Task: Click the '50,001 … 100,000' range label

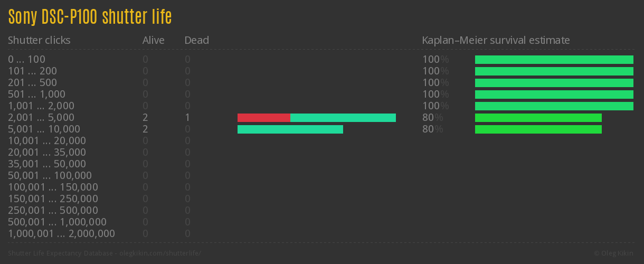Action: tap(50, 176)
